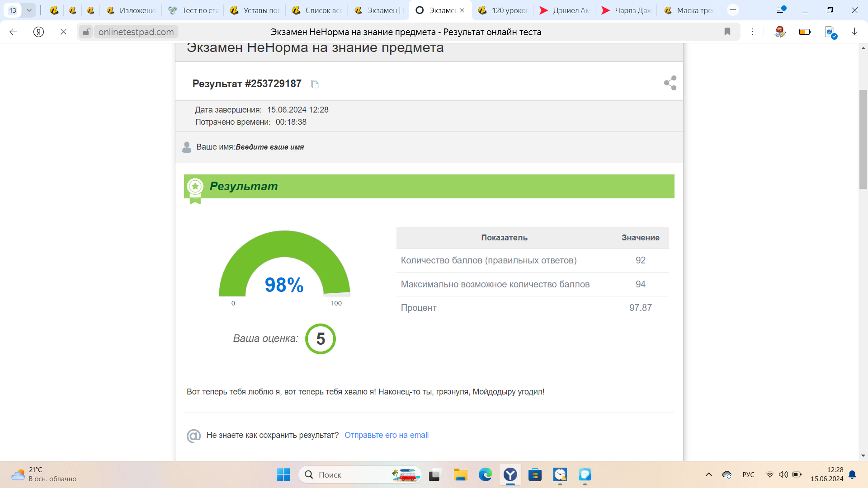Viewport: 868px width, 488px height.
Task: Go back with the left arrow
Action: [x=14, y=32]
